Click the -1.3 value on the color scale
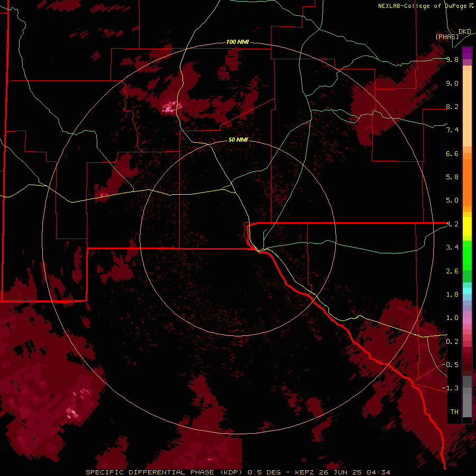The height and width of the screenshot is (476, 476). point(450,388)
